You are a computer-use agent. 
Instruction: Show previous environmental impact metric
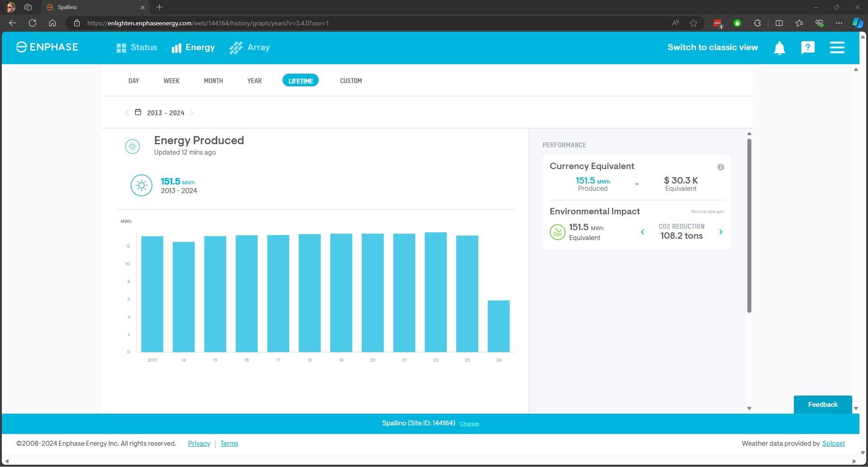point(642,232)
